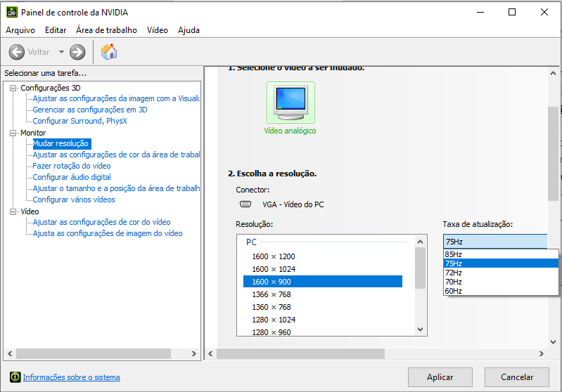Minimize the NVIDIA control panel window
The height and width of the screenshot is (392, 562).
[480, 12]
